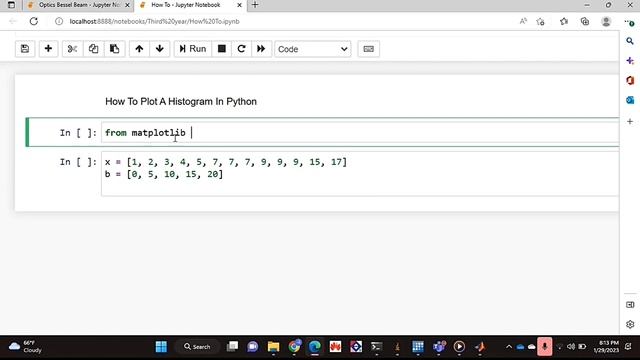Screen dimensions: 640x360
Task: Move selected cell up arrow
Action: coord(139,49)
